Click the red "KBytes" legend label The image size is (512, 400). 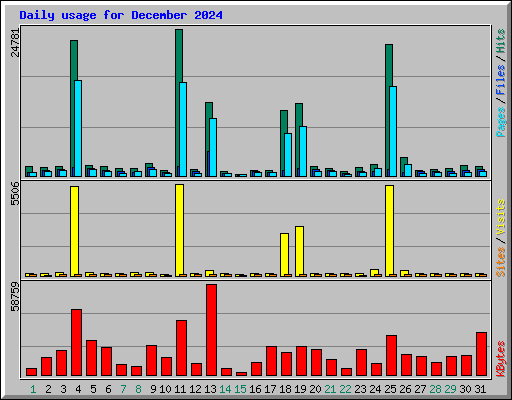click(501, 359)
